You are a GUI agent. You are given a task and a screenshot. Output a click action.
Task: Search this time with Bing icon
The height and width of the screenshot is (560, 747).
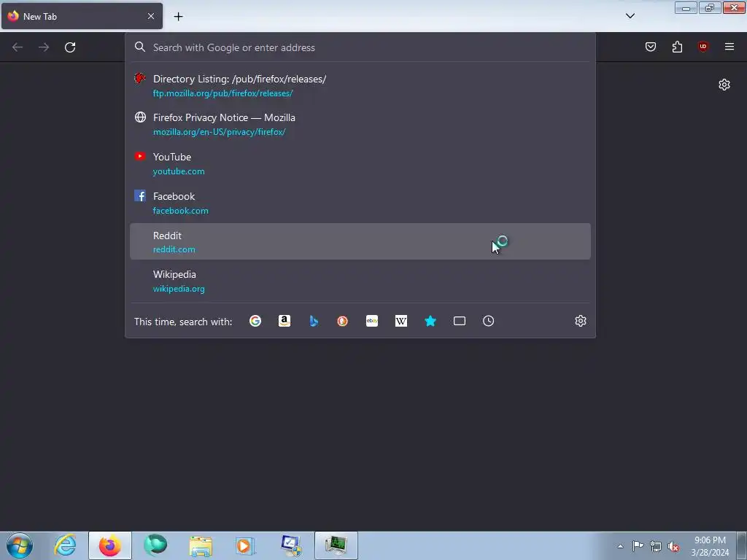[x=314, y=321]
